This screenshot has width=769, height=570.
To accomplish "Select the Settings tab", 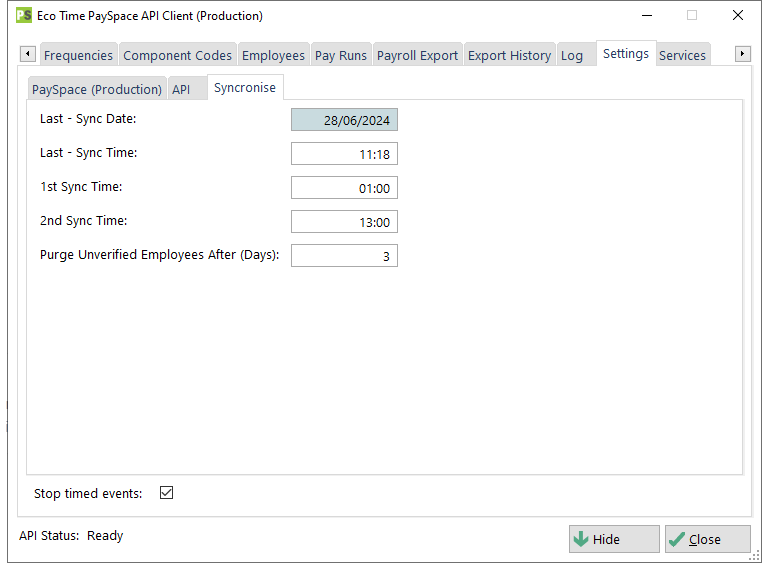I will (x=626, y=53).
